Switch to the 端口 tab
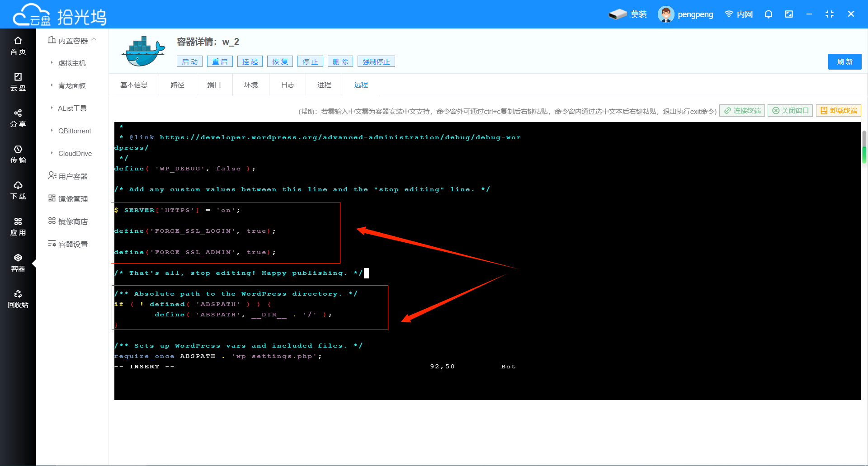This screenshot has width=868, height=466. tap(214, 85)
